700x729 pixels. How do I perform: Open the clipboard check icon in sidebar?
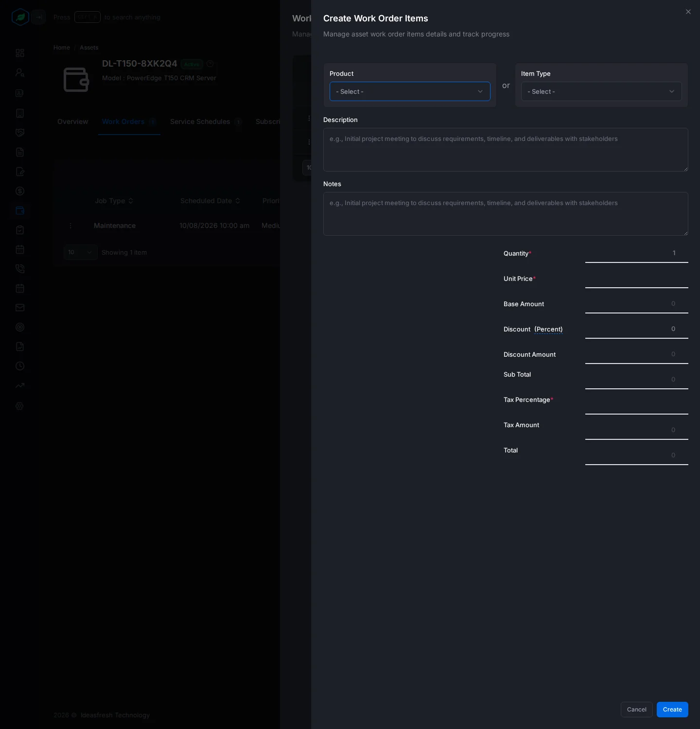(20, 230)
